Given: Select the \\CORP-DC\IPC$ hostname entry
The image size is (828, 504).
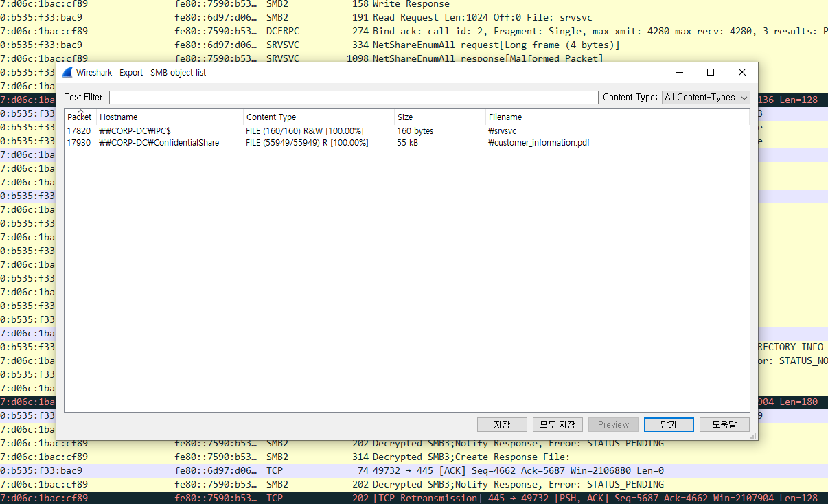Looking at the screenshot, I should [x=135, y=130].
